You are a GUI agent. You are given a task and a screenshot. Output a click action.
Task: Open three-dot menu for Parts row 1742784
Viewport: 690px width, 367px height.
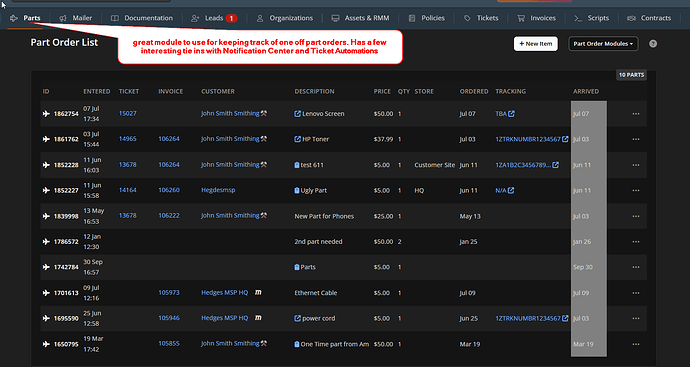[636, 267]
